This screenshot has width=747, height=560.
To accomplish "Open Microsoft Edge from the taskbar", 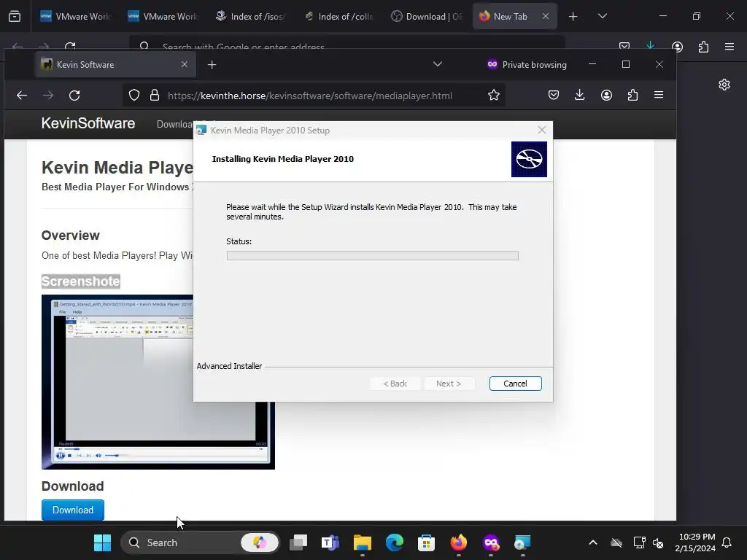I will [x=395, y=542].
